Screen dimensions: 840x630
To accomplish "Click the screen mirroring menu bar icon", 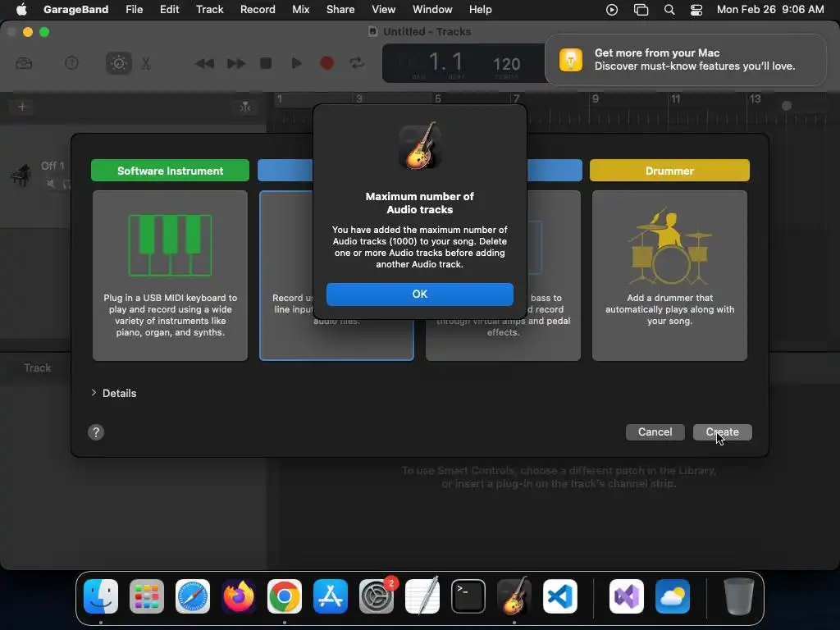I will click(x=641, y=10).
